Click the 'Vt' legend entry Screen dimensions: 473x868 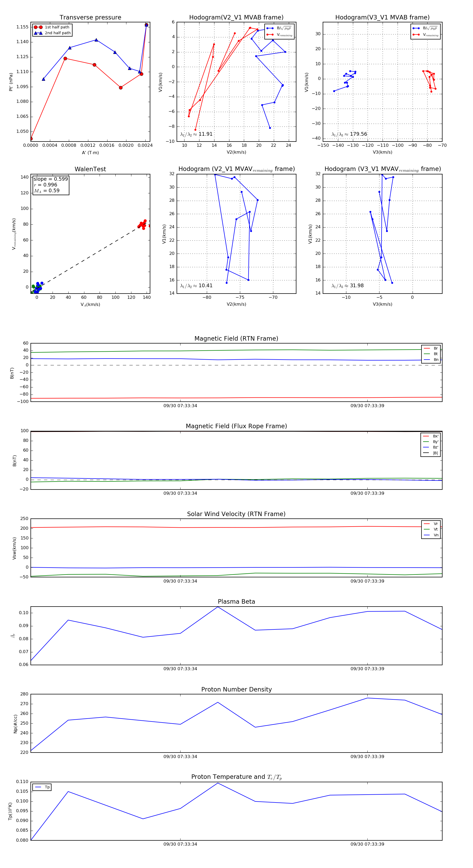click(431, 529)
